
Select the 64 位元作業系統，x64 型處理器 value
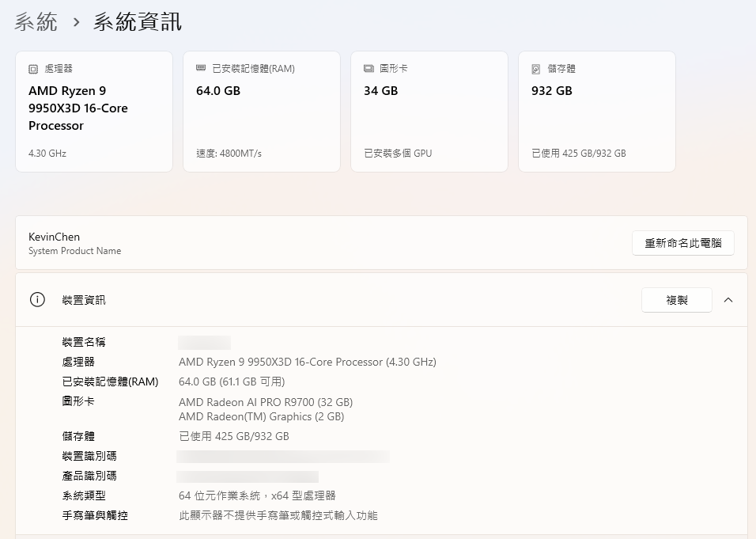point(257,495)
